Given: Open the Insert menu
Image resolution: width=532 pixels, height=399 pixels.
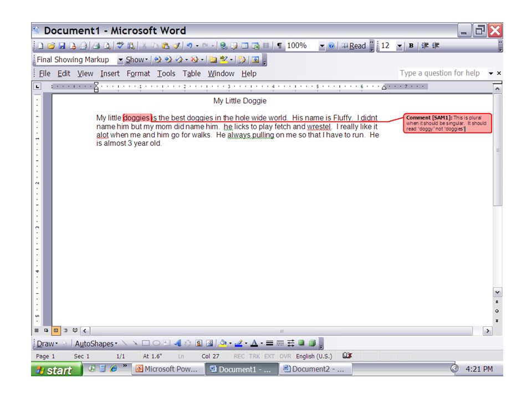Looking at the screenshot, I should [x=110, y=74].
